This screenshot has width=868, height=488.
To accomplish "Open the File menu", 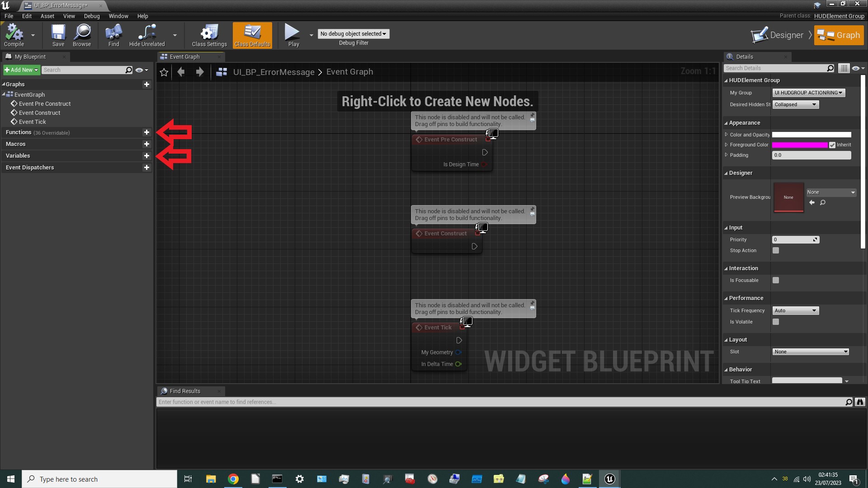I will (x=9, y=16).
